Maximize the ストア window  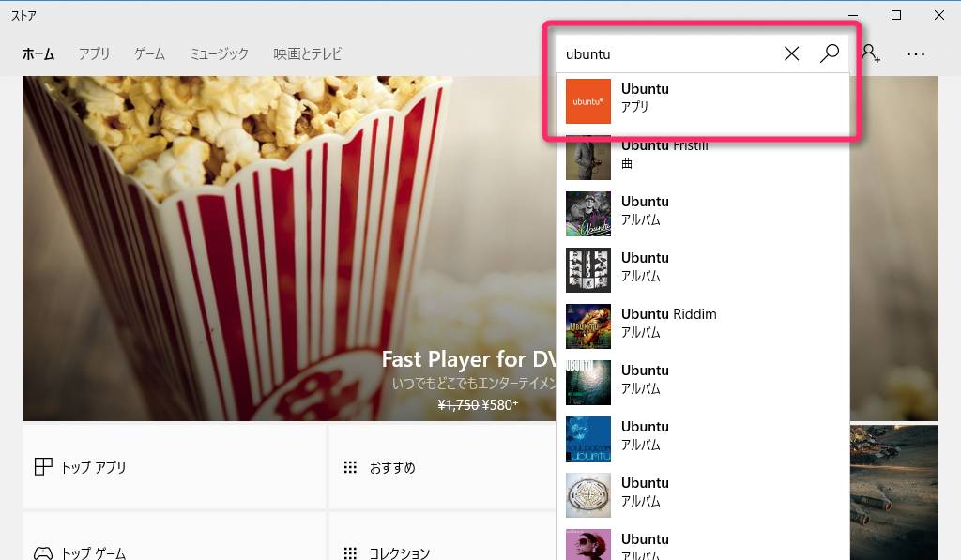[x=896, y=15]
